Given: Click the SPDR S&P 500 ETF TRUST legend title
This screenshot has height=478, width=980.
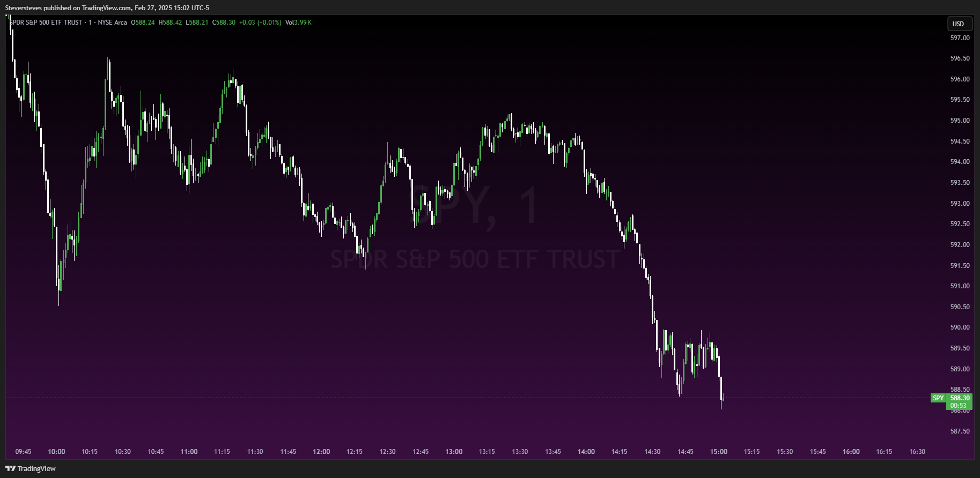Looking at the screenshot, I should pos(46,23).
